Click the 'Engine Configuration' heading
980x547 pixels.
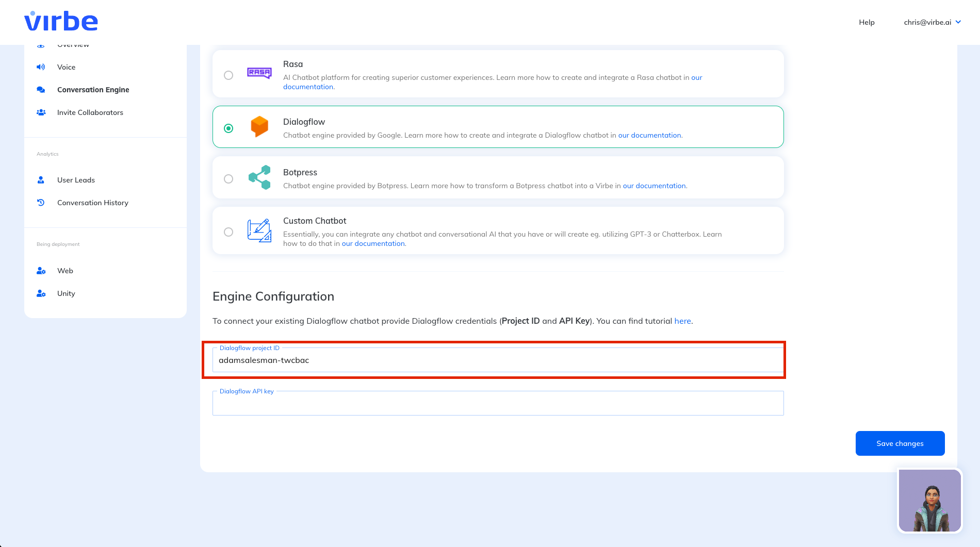(x=273, y=296)
